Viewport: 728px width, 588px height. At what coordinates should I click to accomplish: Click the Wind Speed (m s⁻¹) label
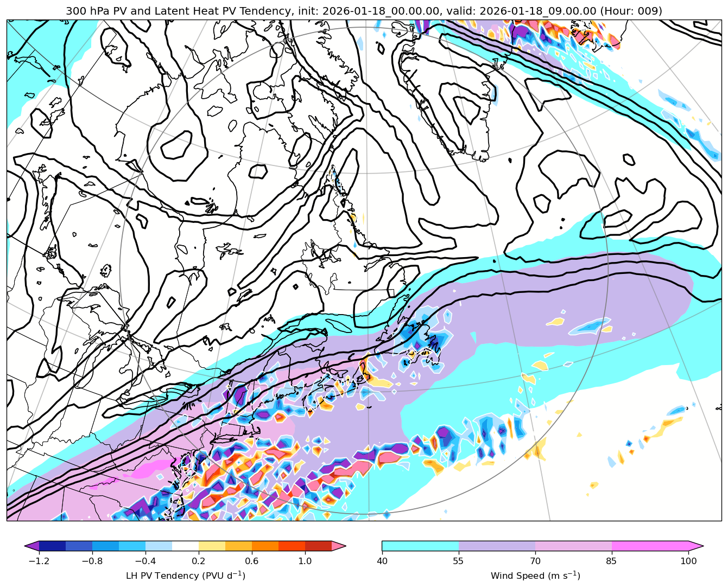pyautogui.click(x=535, y=576)
